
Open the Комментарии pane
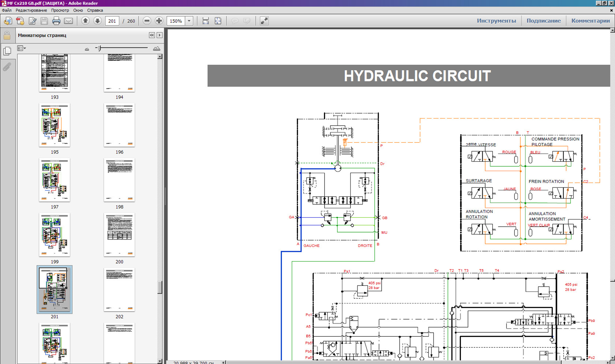point(590,21)
